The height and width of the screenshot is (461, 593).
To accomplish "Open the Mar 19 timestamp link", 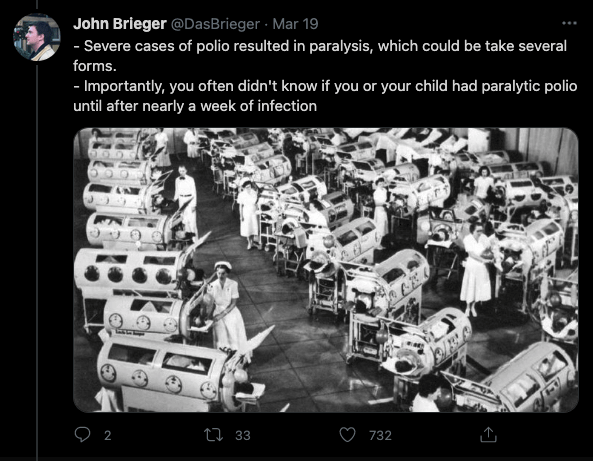I will tap(295, 24).
